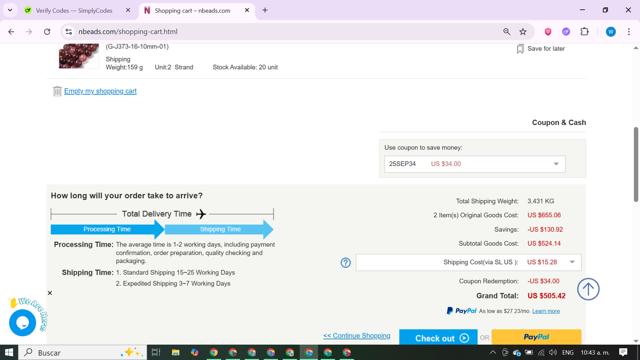Click the taskbar clock 10:43 a. m.

595,352
